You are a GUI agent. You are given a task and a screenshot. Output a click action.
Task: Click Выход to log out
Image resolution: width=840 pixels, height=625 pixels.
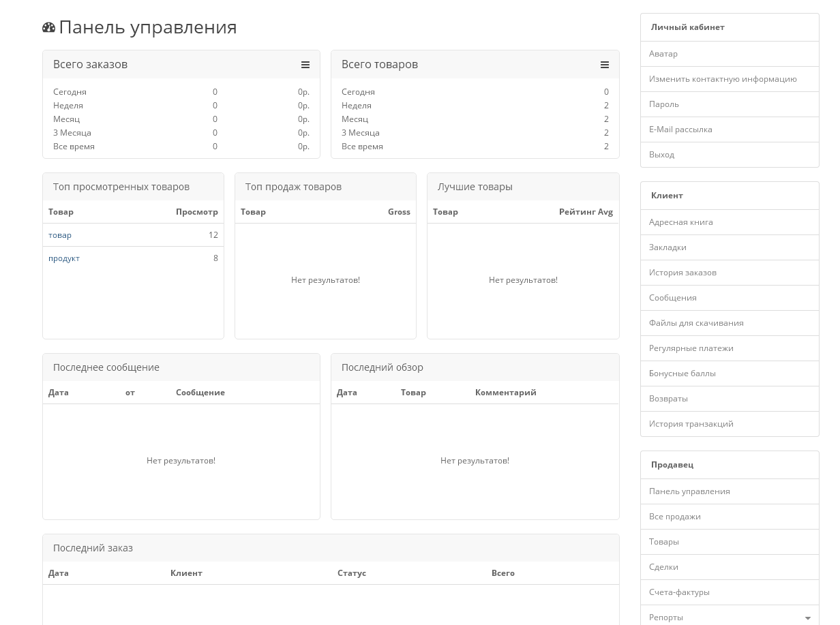661,155
